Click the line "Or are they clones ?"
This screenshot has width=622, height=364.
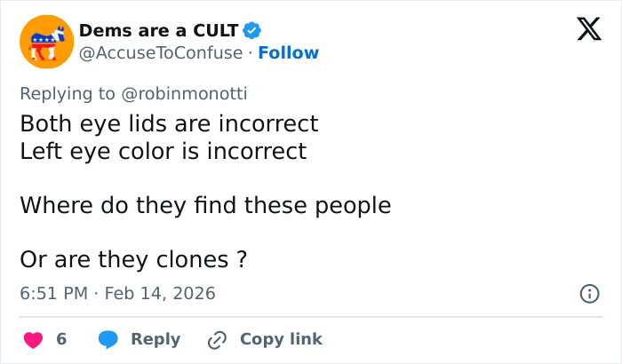coord(132,260)
